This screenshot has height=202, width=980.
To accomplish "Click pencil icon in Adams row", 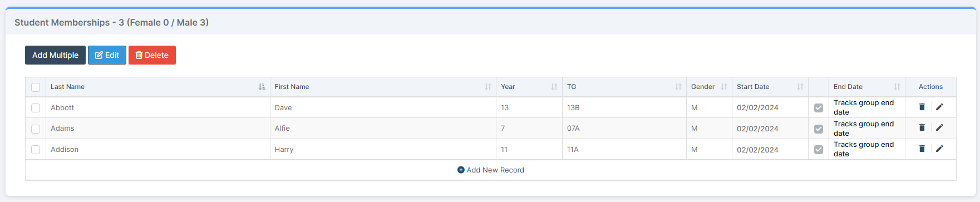I will (x=939, y=127).
